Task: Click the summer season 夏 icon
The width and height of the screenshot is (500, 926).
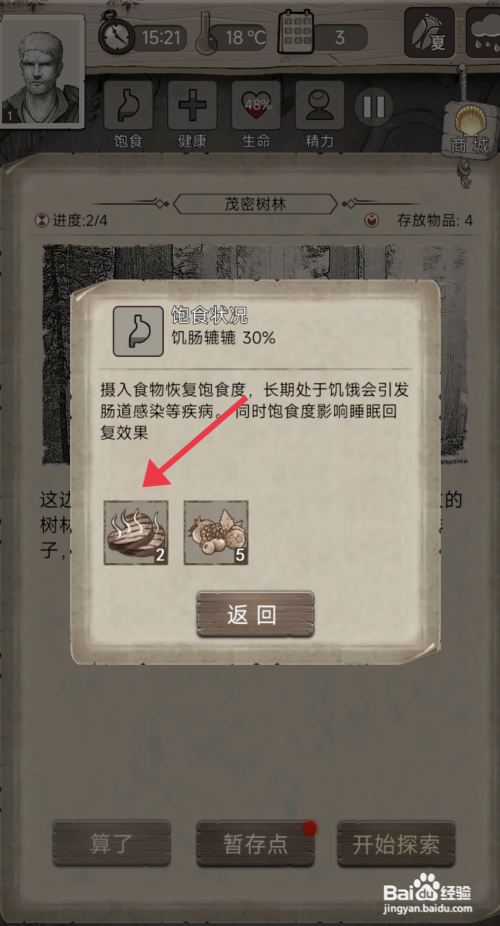Action: (429, 32)
